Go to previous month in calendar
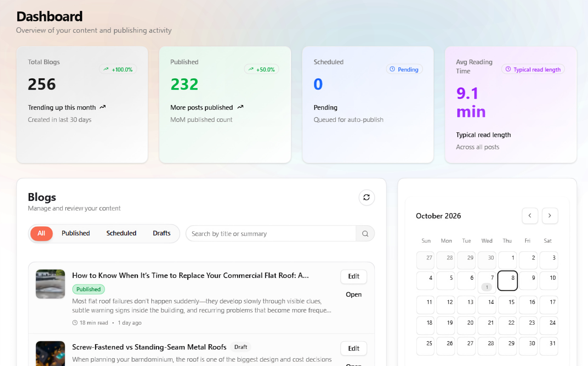Viewport: 588px width, 366px height. coord(530,215)
